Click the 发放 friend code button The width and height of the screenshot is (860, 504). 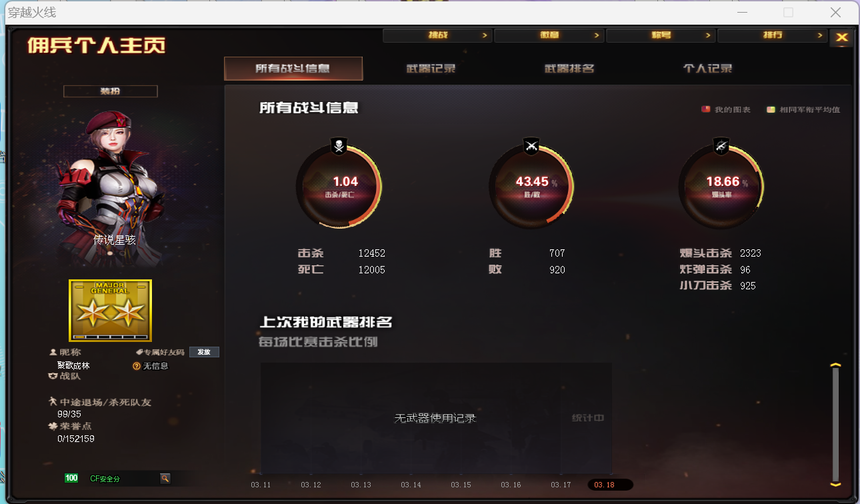coord(204,352)
